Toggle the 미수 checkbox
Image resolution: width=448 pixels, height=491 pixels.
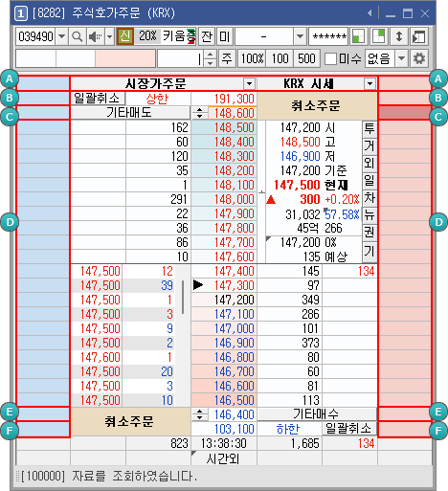[330, 58]
